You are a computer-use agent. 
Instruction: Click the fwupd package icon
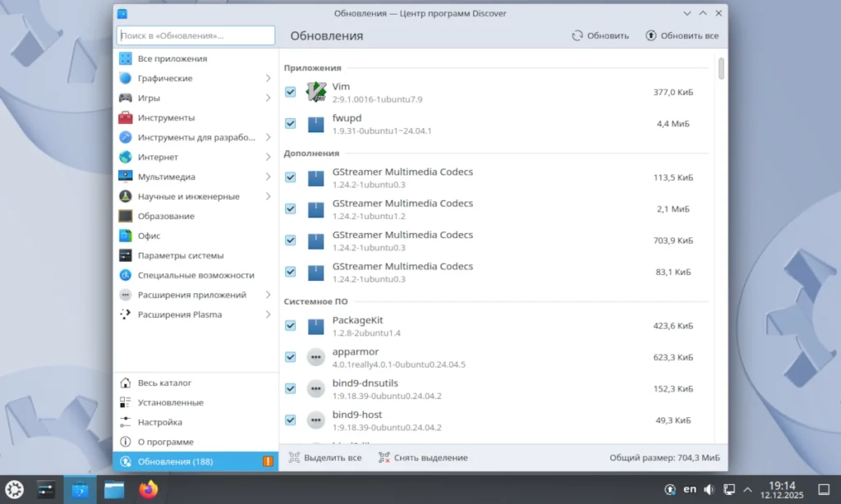316,124
